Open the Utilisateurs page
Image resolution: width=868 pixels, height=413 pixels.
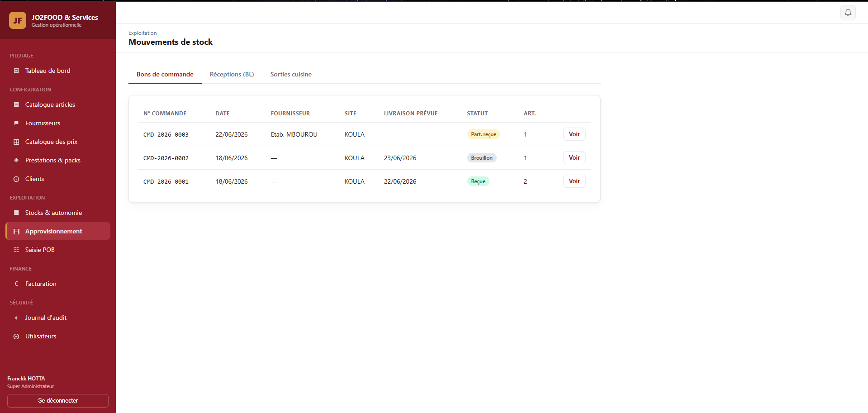[58, 336]
